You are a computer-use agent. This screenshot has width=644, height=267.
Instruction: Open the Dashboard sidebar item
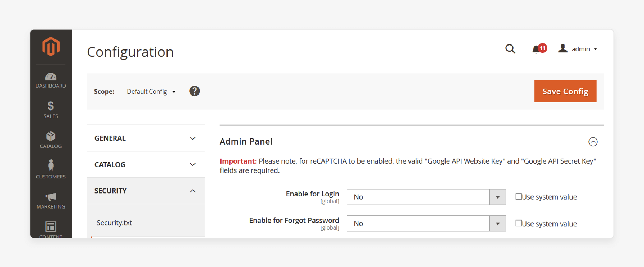pos(51,80)
